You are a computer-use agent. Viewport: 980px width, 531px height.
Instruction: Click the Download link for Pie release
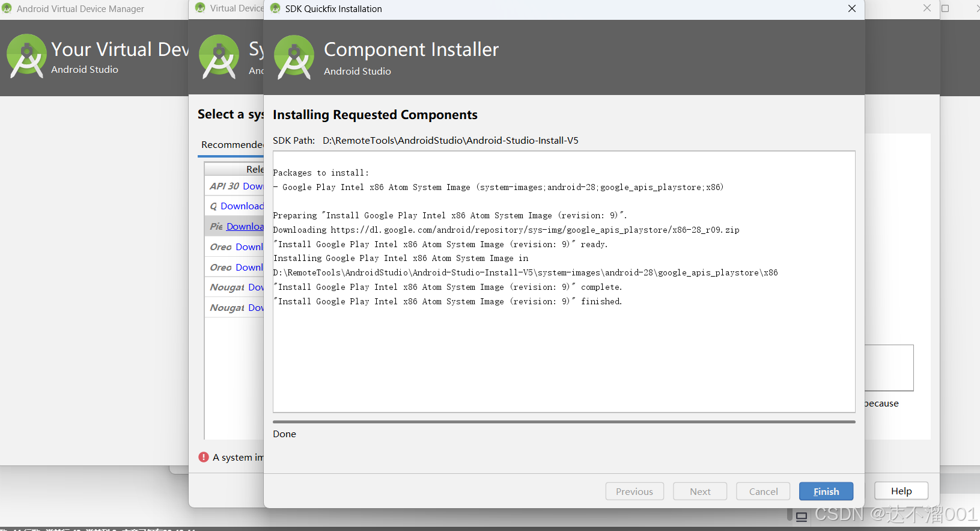tap(245, 227)
